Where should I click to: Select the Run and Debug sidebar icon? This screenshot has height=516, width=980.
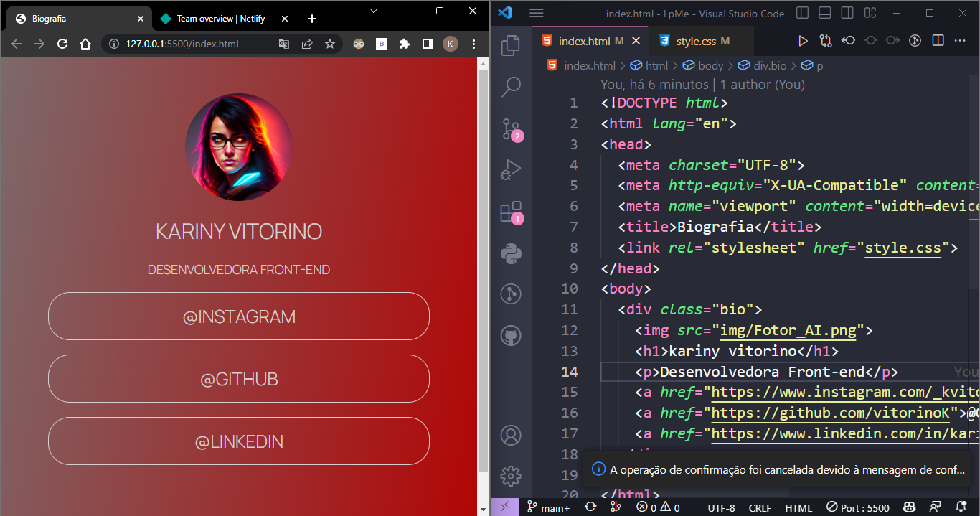coord(510,170)
